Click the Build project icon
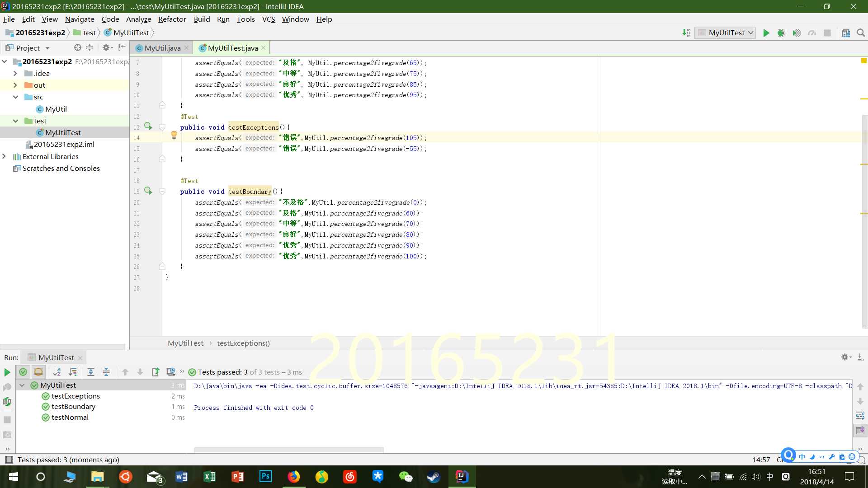Viewport: 868px width, 488px height. (686, 33)
